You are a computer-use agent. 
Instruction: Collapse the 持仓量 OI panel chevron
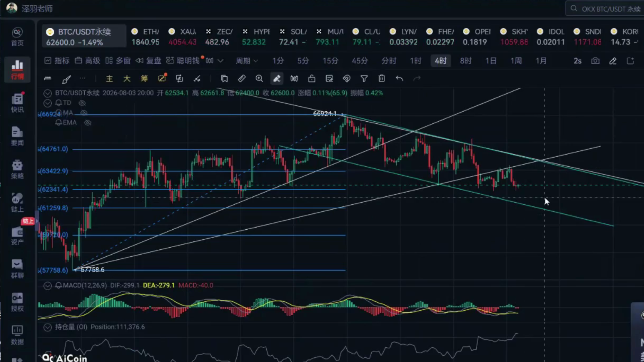pyautogui.click(x=47, y=327)
